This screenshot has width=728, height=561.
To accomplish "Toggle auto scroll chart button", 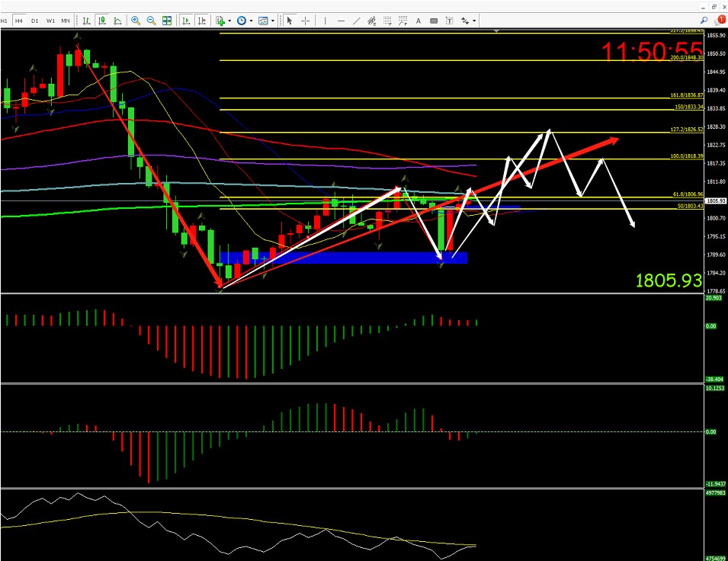I will coord(185,21).
